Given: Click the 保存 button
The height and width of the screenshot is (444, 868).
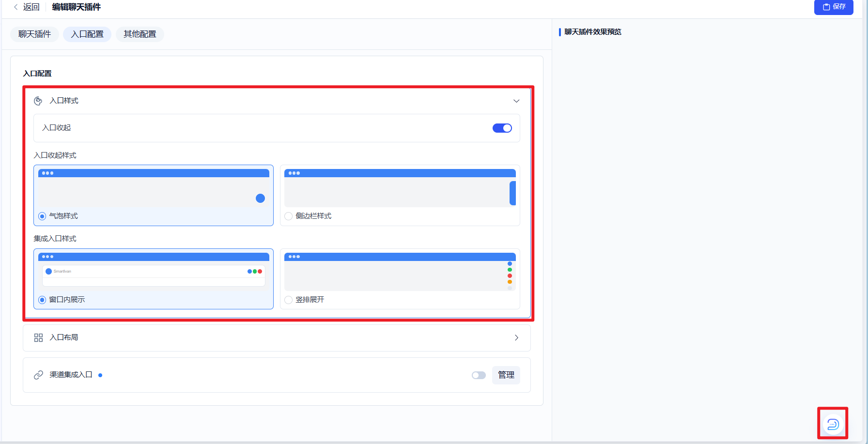Looking at the screenshot, I should point(834,7).
